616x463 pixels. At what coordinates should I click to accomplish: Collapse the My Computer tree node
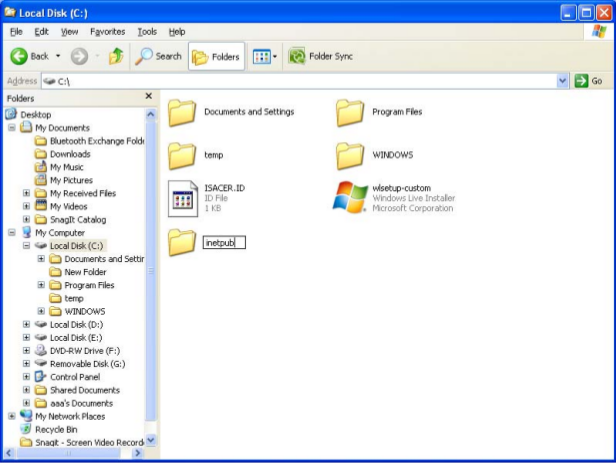[x=12, y=232]
